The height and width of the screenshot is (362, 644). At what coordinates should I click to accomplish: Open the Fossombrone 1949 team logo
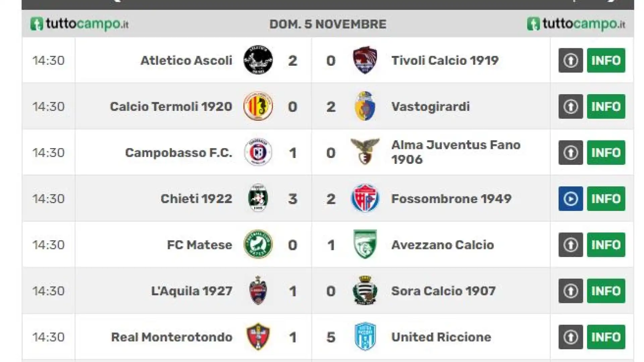365,198
